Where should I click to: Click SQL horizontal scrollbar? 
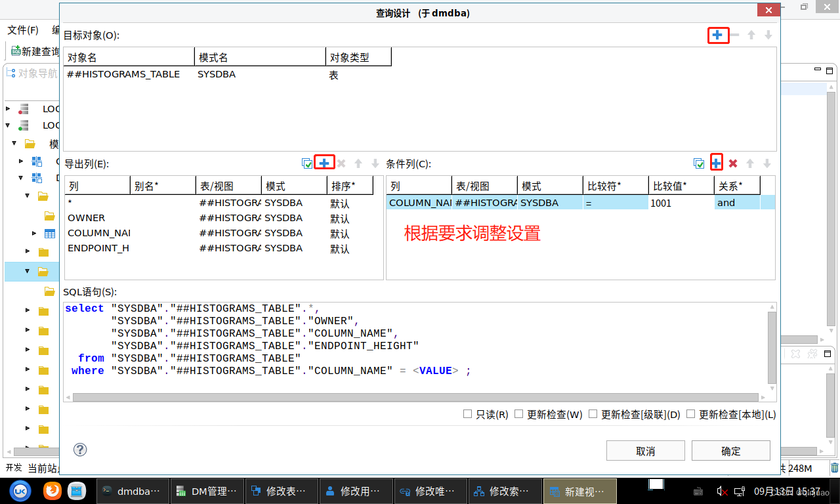coord(416,397)
